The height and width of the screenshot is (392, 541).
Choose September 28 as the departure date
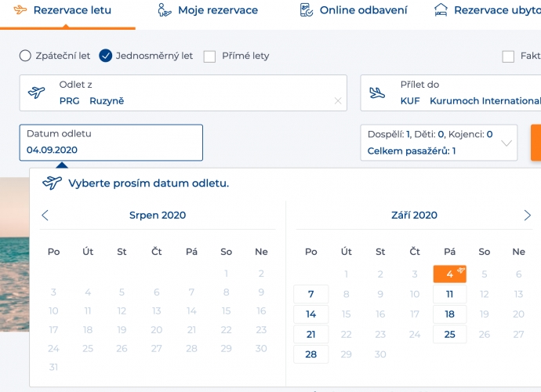310,354
